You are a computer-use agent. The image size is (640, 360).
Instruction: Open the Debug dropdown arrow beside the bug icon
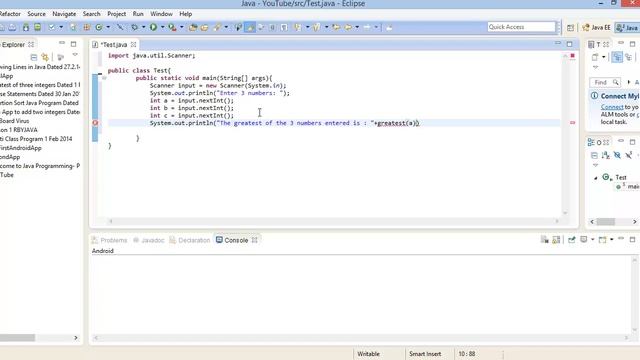coord(143,27)
